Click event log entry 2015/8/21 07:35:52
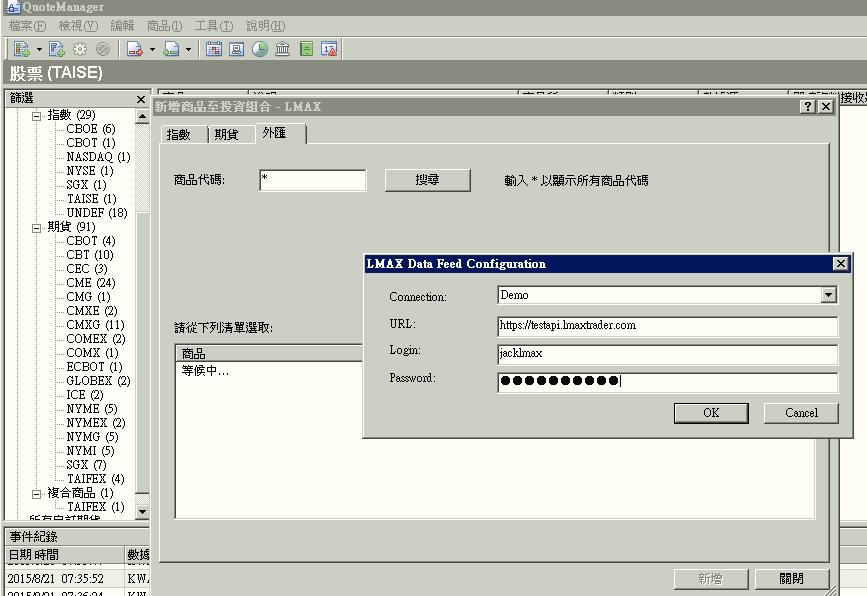The image size is (867, 596). [x=55, y=579]
